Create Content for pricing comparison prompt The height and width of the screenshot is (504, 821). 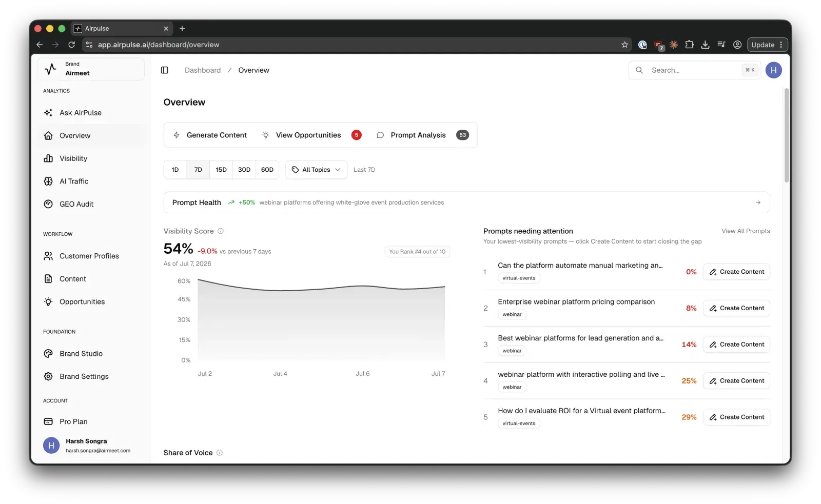[736, 308]
